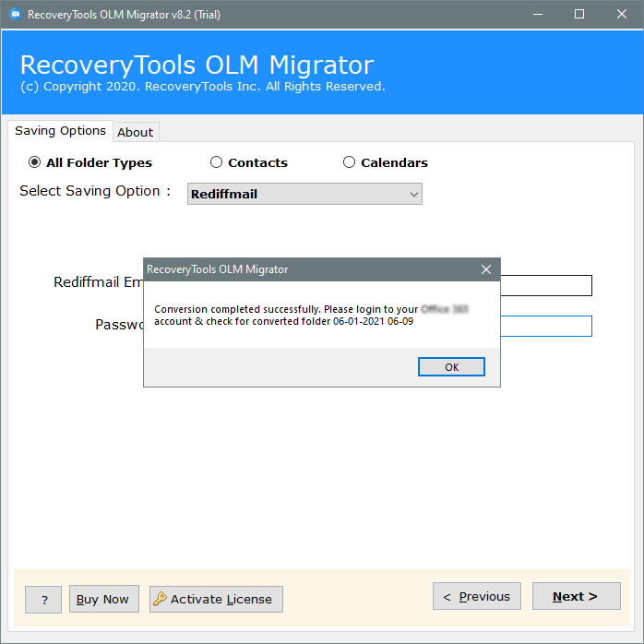Switch to the About tab
The height and width of the screenshot is (644, 644).
[135, 132]
